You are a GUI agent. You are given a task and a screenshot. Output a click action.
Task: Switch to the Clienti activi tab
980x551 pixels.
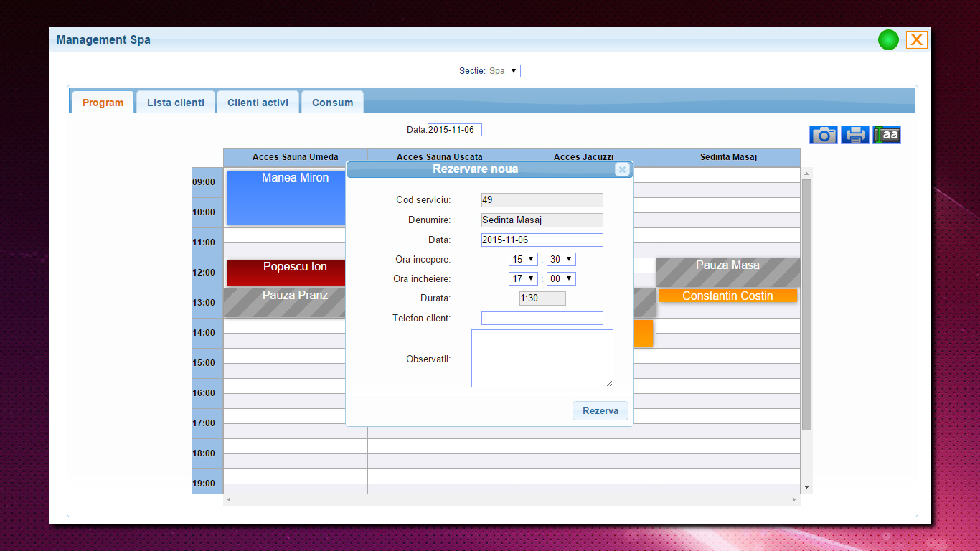258,103
